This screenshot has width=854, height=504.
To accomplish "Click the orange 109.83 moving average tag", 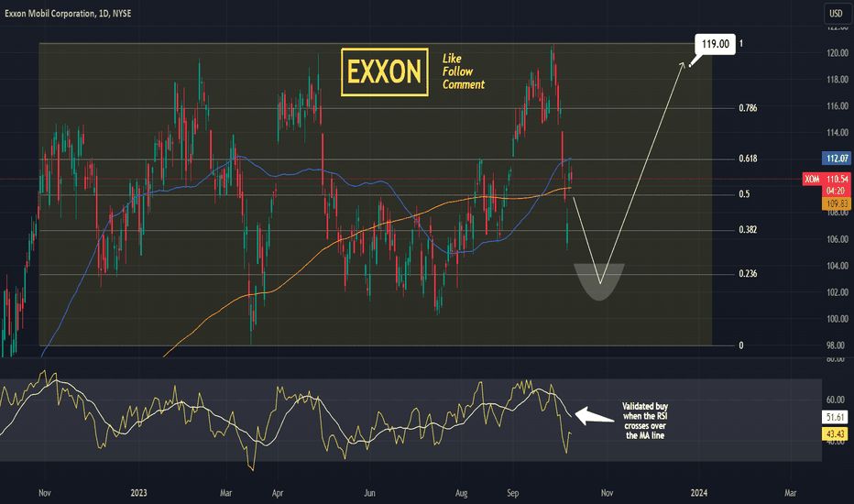I will (836, 203).
